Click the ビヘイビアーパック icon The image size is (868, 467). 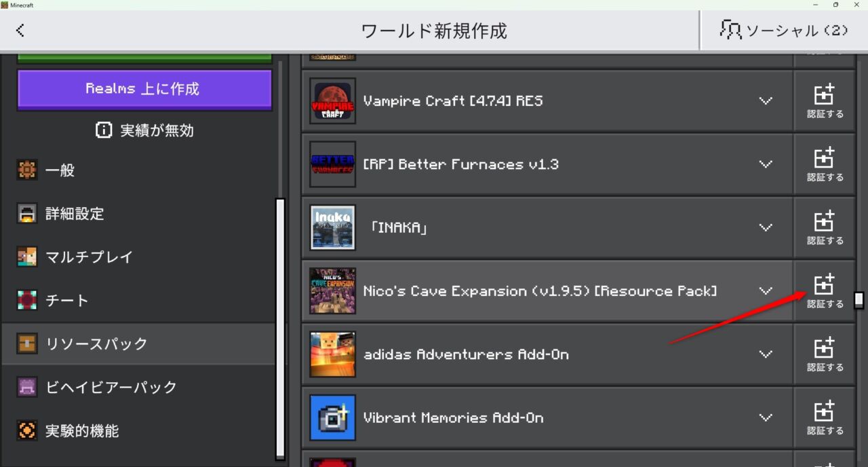[x=26, y=388]
